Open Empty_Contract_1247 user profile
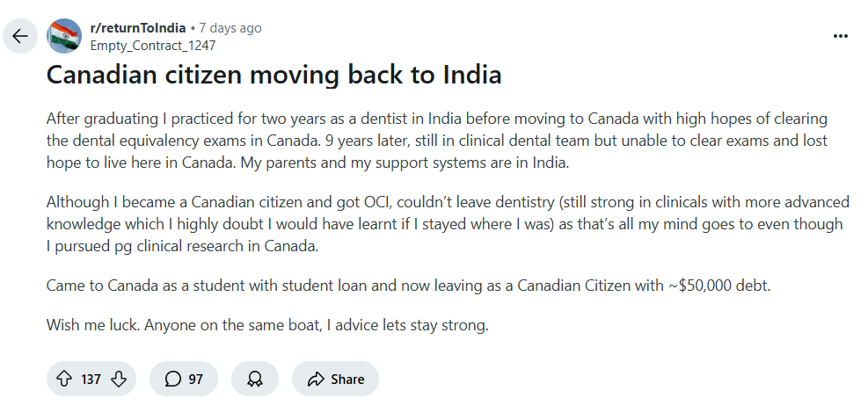Screen dimensions: 868x405 [153, 45]
